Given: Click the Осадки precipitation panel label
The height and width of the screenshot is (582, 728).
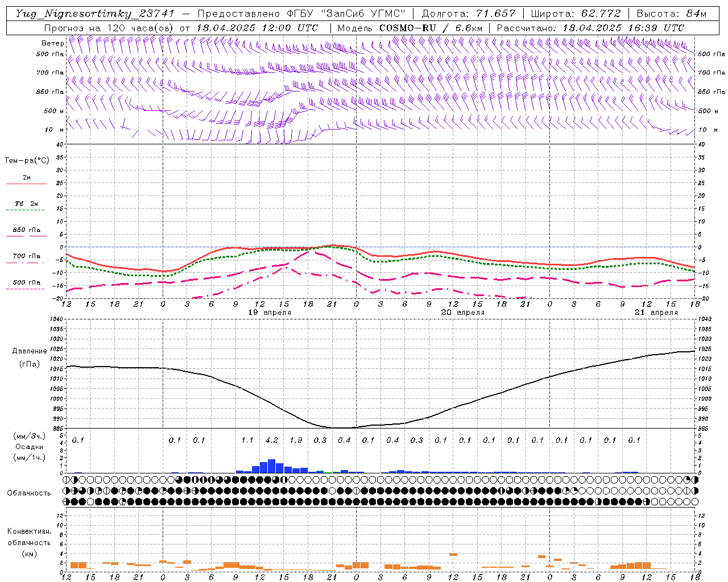Looking at the screenshot, I should coord(30,447).
